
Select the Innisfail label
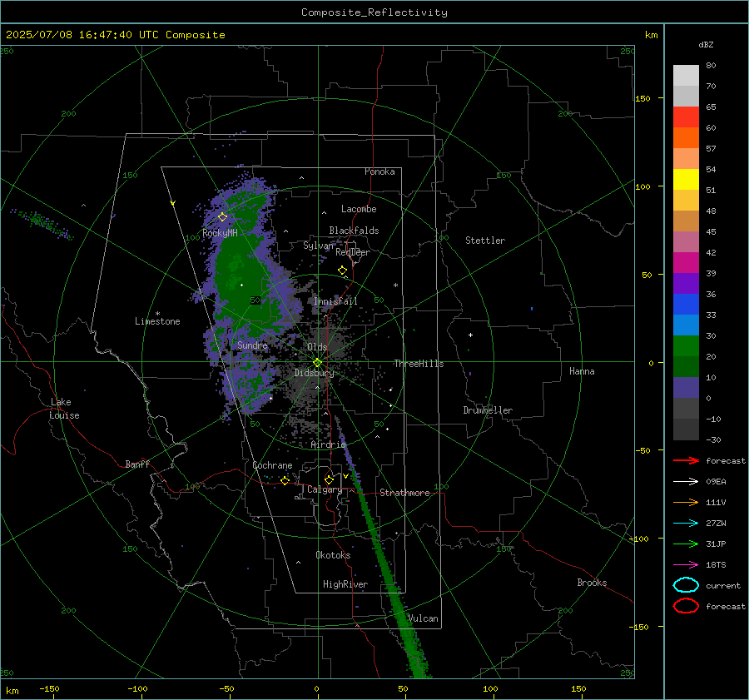point(335,301)
